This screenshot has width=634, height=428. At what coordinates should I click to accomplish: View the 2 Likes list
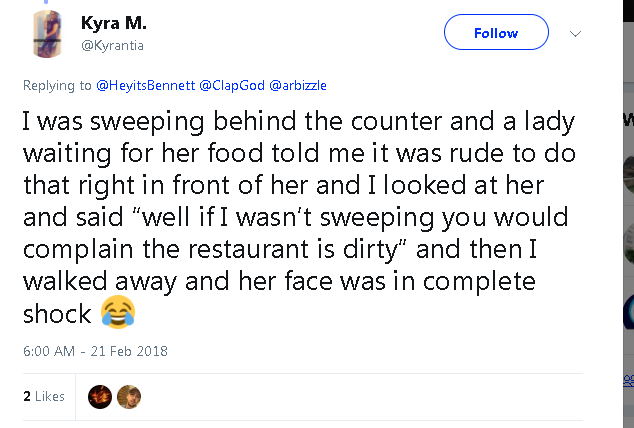click(x=43, y=397)
